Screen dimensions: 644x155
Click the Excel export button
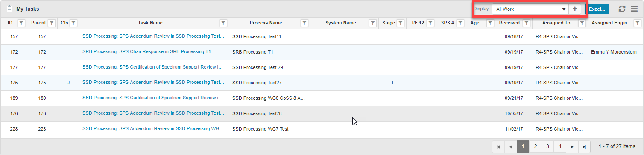click(597, 9)
